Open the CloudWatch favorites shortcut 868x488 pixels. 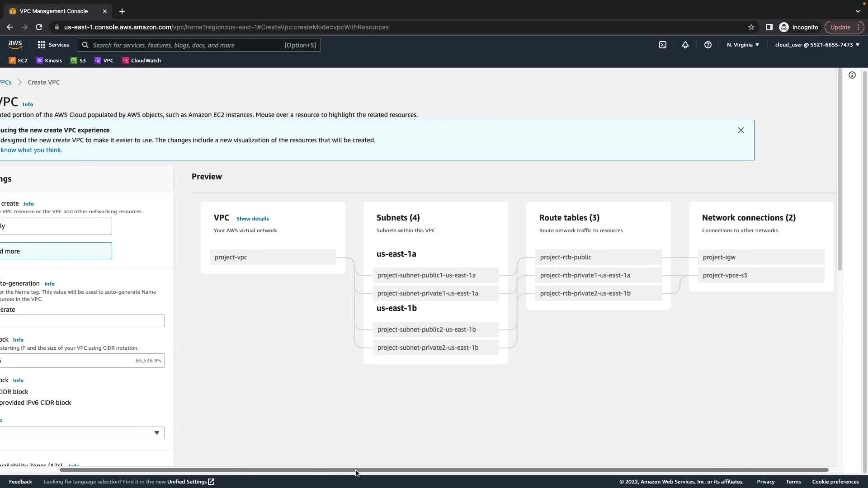pos(142,61)
